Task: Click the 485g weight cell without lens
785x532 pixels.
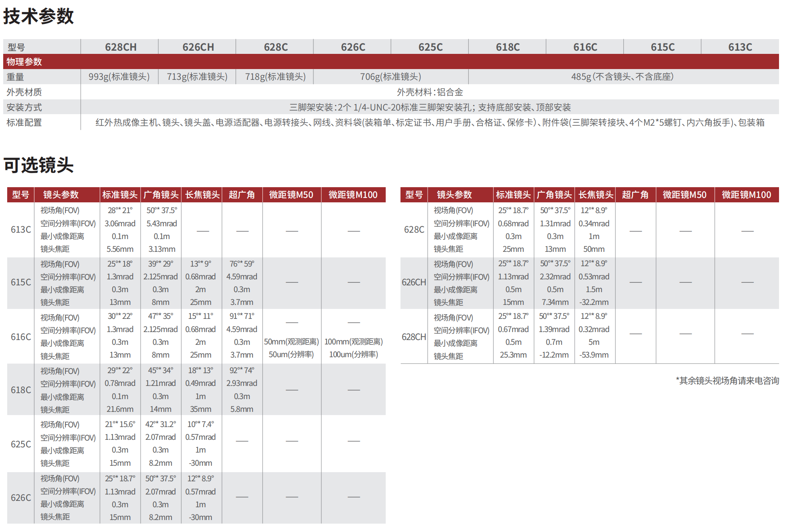Action: [622, 77]
